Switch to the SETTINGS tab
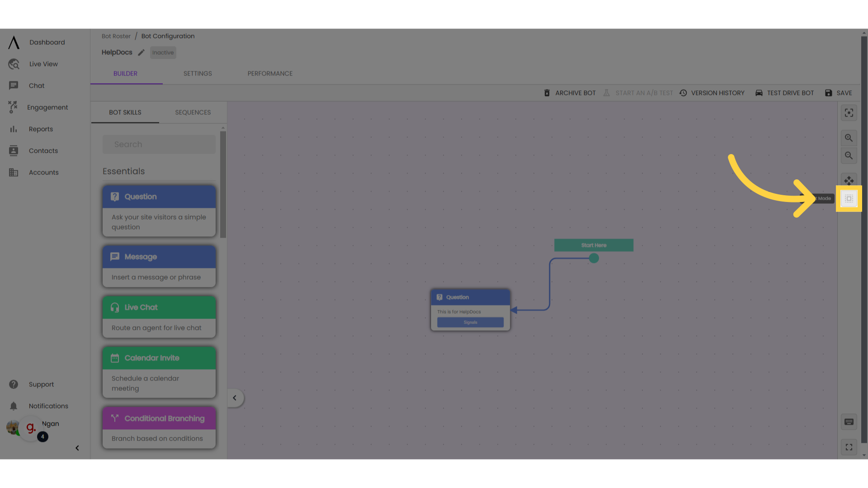Screen dimensions: 868x488 (198, 73)
